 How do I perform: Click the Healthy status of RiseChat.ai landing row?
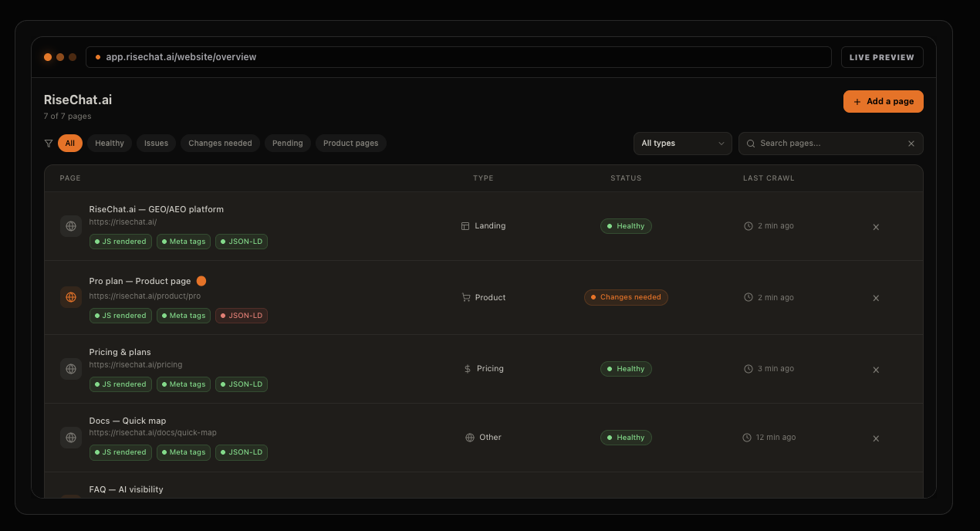pos(626,226)
